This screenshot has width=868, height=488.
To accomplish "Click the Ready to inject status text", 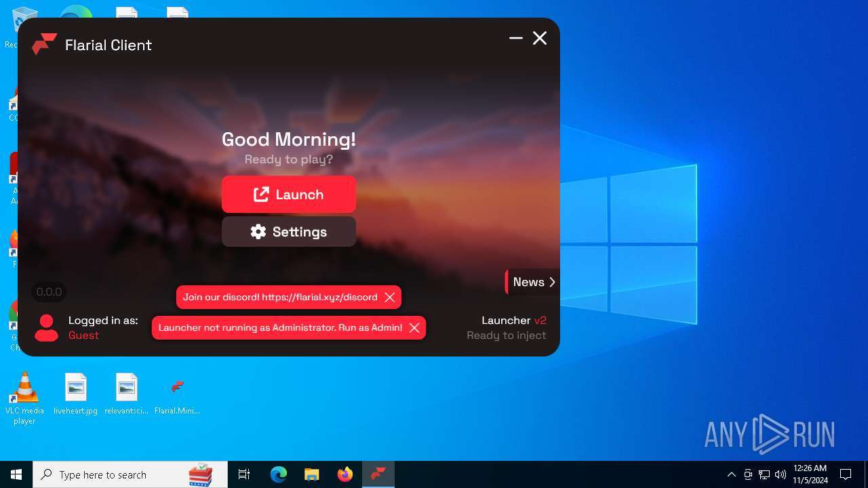I will [x=507, y=335].
